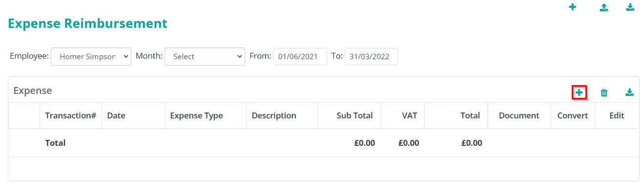This screenshot has height=183, width=644.
Task: Click the Date column header
Action: (x=116, y=115)
